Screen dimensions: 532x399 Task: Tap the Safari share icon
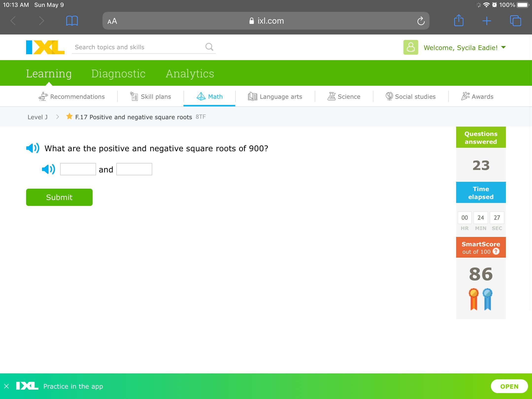coord(459,20)
